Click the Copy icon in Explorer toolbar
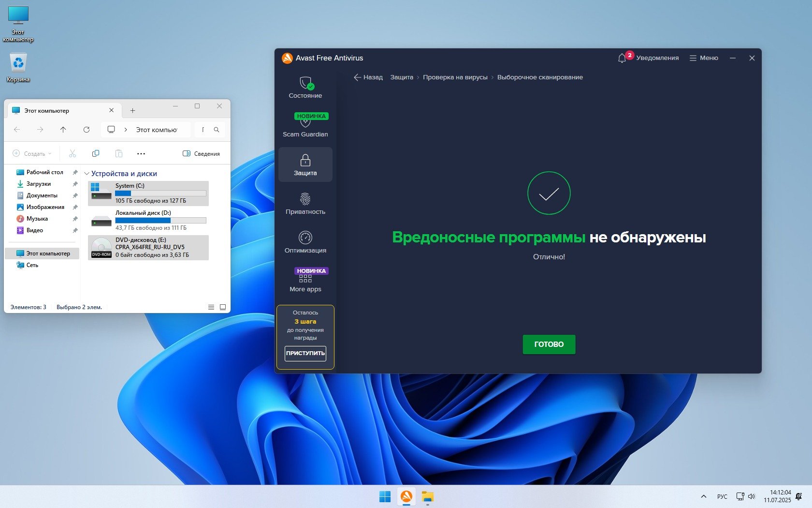Image resolution: width=812 pixels, height=508 pixels. click(96, 153)
